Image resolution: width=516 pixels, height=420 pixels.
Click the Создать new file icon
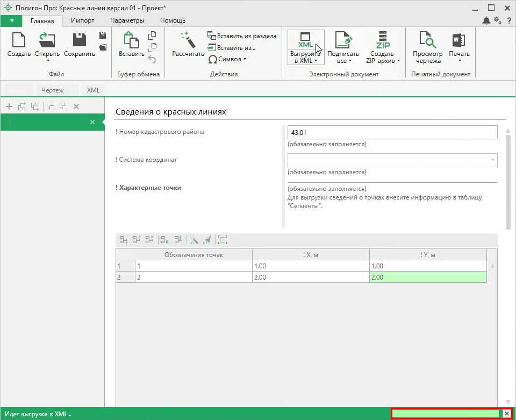(x=19, y=41)
